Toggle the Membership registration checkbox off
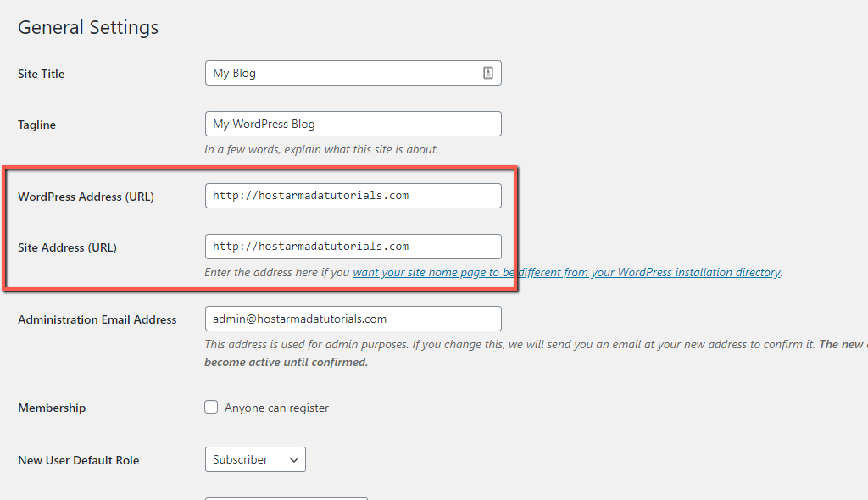868x500 pixels. pos(211,407)
